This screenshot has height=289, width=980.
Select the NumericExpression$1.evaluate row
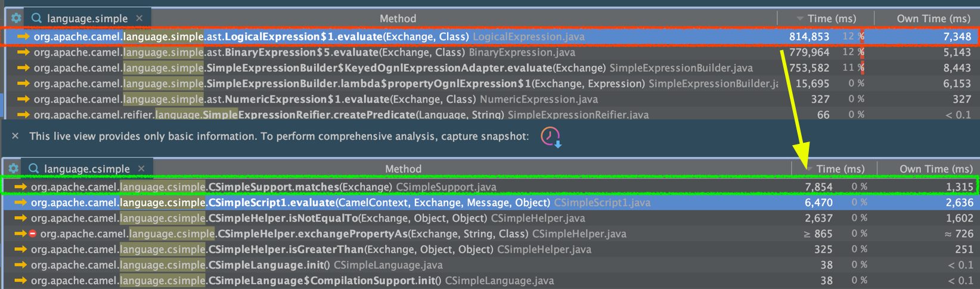[x=358, y=99]
